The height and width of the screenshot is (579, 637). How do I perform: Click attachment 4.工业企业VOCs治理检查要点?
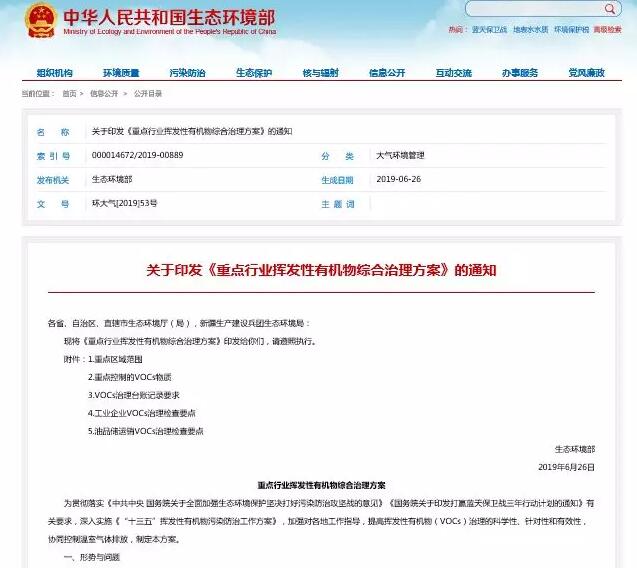[x=142, y=413]
